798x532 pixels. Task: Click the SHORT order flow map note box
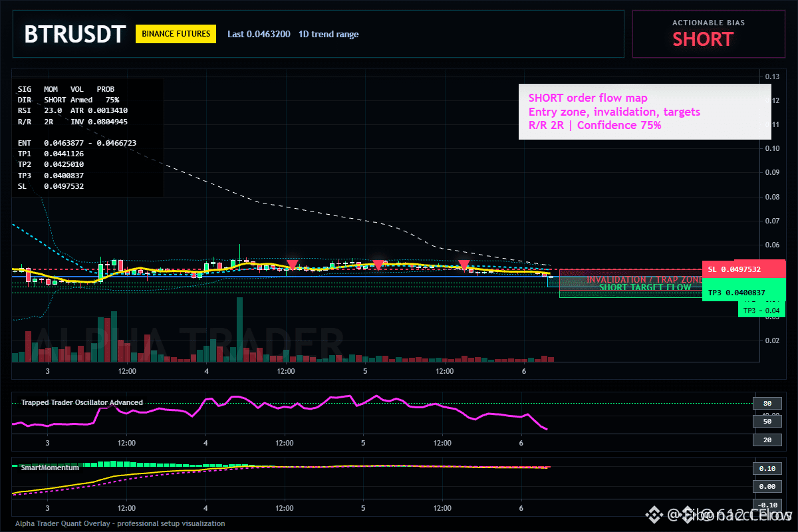pyautogui.click(x=644, y=112)
